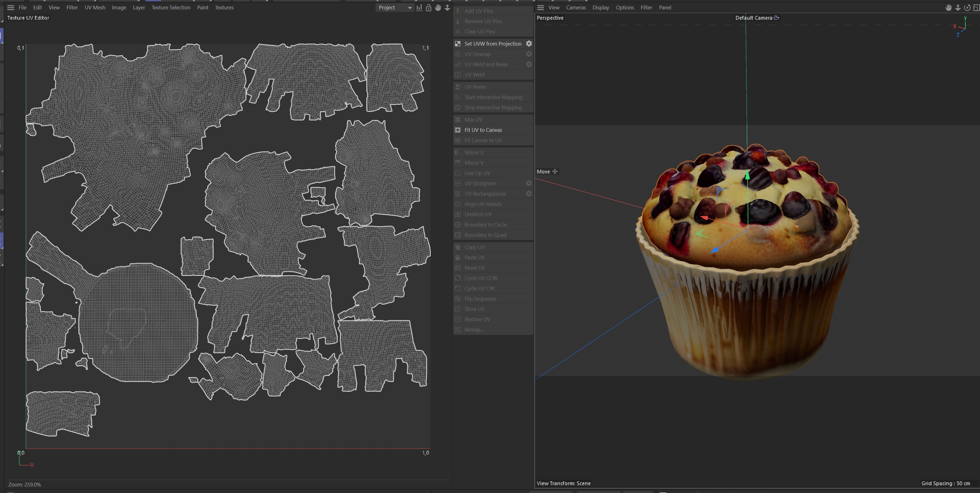Open the UV Mesh menu
The image size is (980, 493).
click(x=95, y=7)
